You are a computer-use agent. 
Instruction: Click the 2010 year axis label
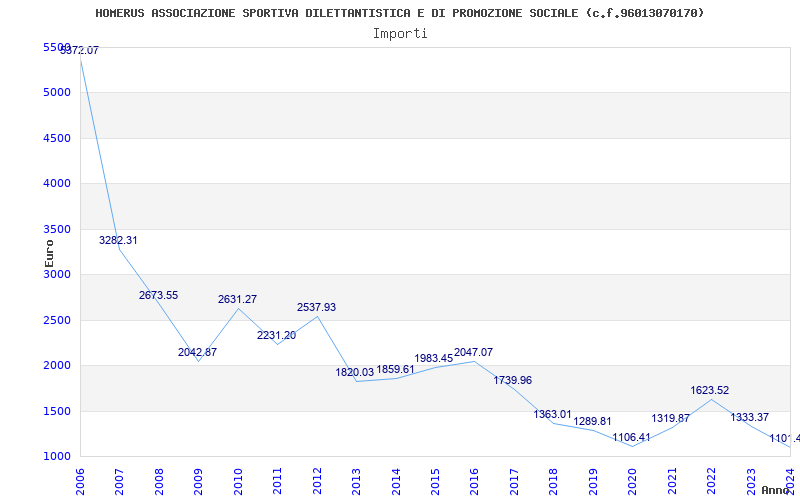coord(238,482)
